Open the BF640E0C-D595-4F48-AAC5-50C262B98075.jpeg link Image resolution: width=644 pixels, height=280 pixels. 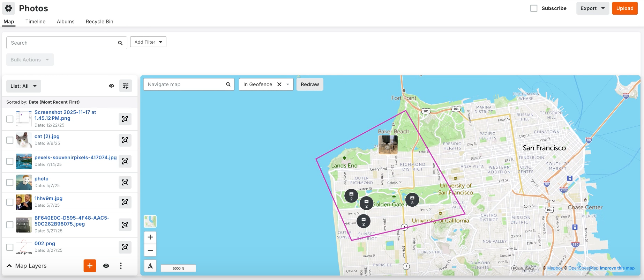(72, 221)
